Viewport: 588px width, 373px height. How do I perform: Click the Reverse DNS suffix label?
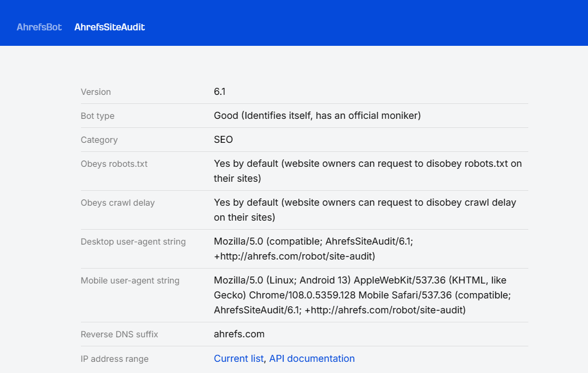119,335
